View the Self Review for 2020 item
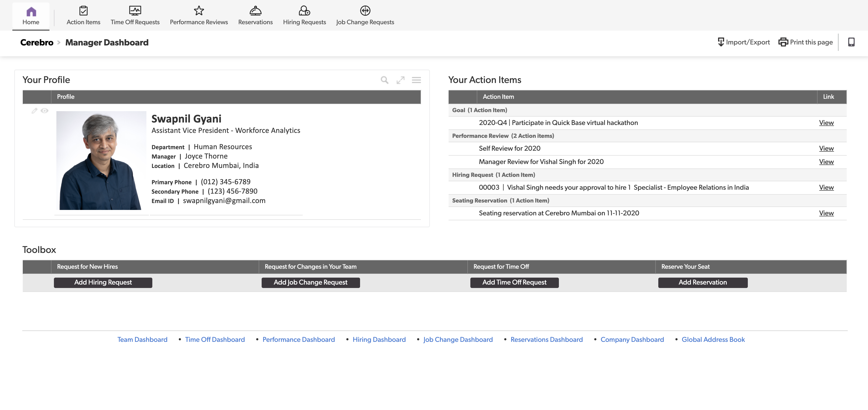Viewport: 868px width, 410px height. point(826,148)
